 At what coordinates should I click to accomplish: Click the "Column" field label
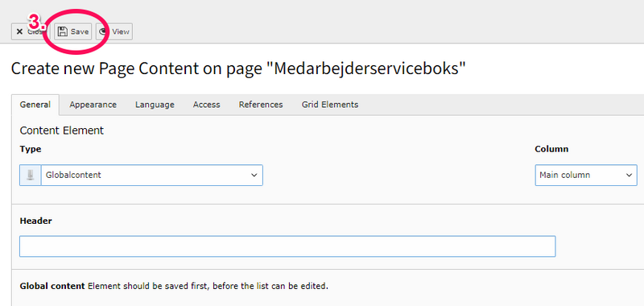(551, 149)
